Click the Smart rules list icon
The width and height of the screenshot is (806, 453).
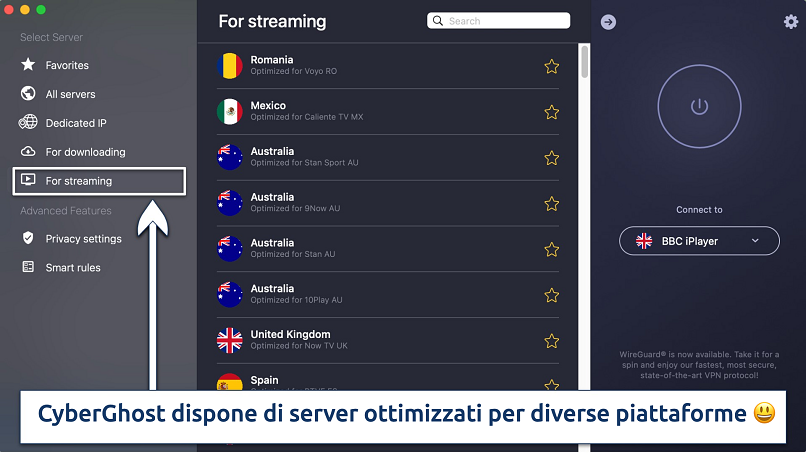(x=28, y=267)
